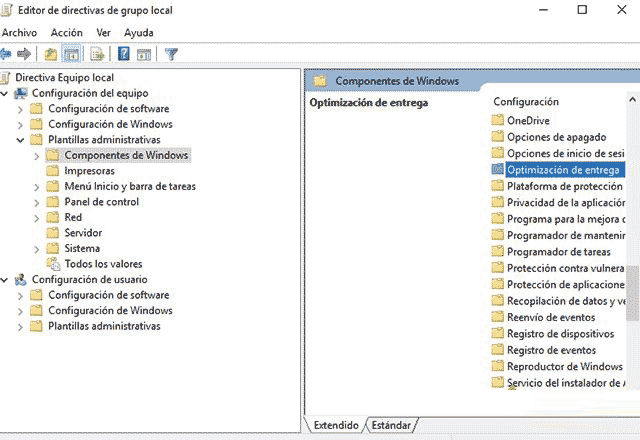Image resolution: width=640 pixels, height=440 pixels.
Task: Click the Back arrow toolbar icon
Action: [7, 54]
